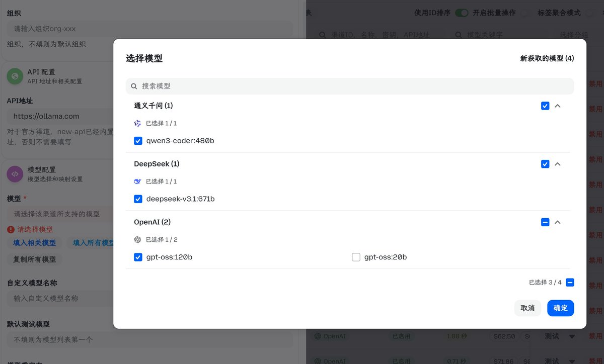604x364 pixels.
Task: Click the green API 配置 section icon
Action: (15, 76)
